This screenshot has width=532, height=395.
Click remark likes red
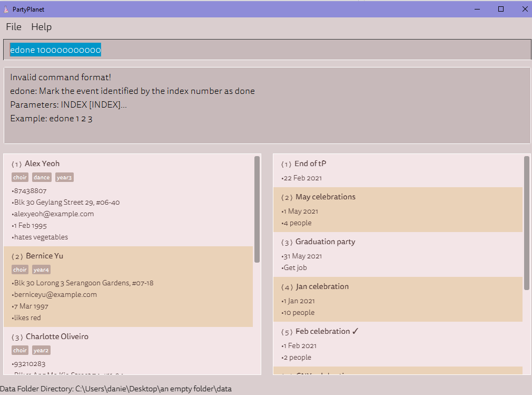(27, 317)
